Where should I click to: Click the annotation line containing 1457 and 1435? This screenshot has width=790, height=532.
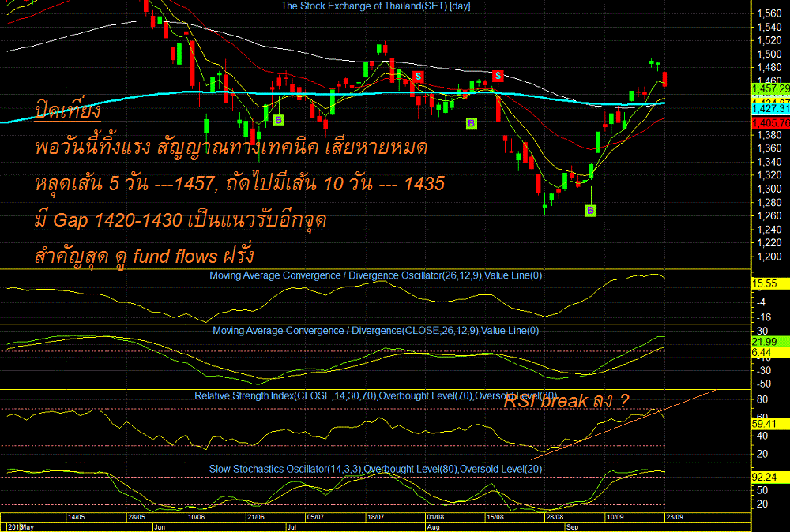coord(240,184)
